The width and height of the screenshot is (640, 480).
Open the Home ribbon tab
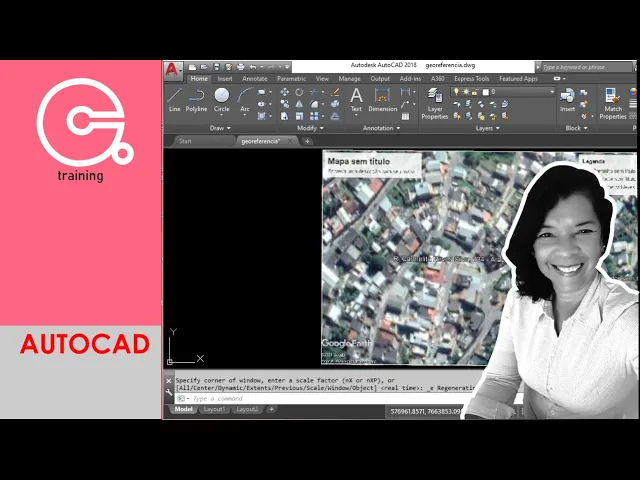(199, 79)
